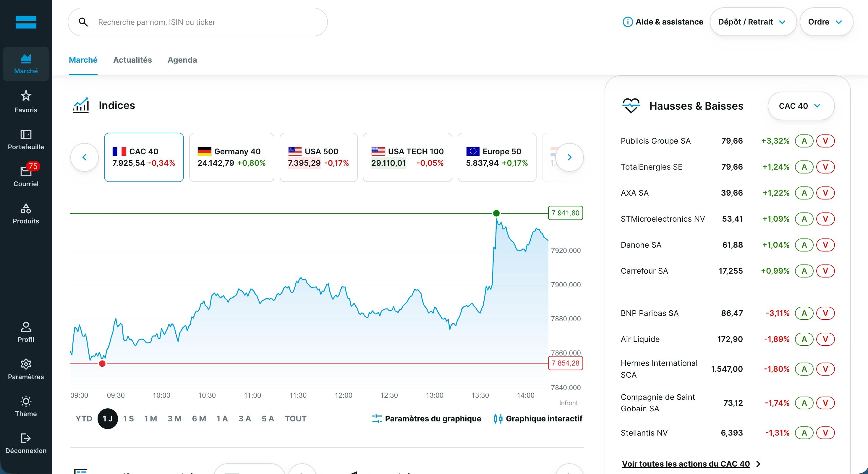The width and height of the screenshot is (868, 474).
Task: Open Produits shapes icon
Action: pos(26,208)
